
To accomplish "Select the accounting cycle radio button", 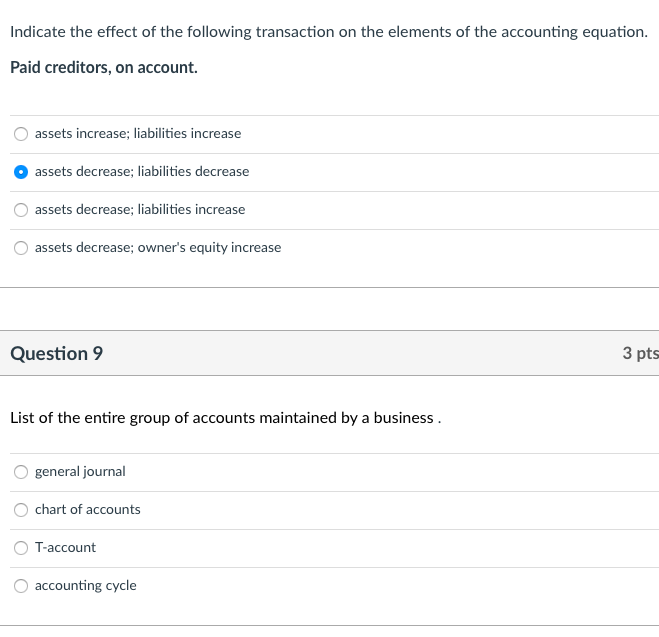I will 21,586.
